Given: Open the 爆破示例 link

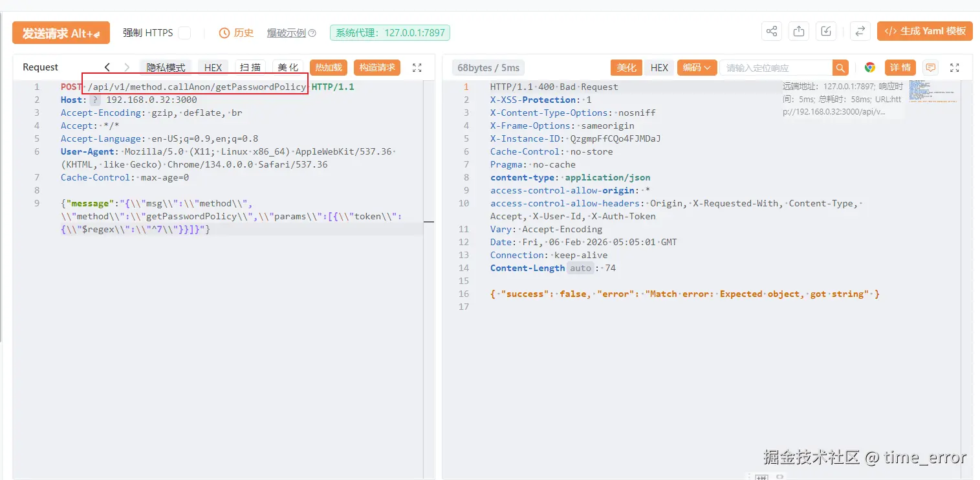Looking at the screenshot, I should (287, 33).
